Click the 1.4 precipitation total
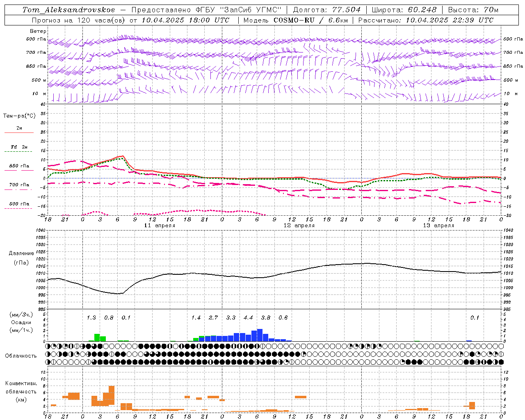 click(x=196, y=317)
